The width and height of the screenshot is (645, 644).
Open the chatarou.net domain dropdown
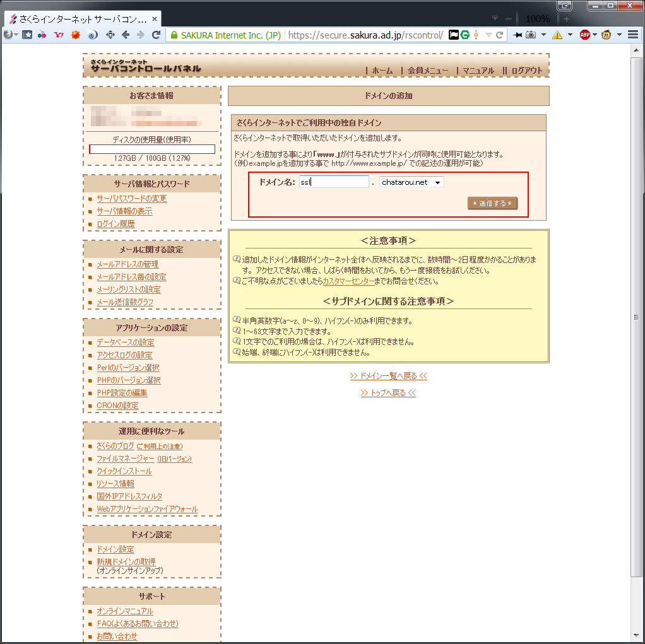point(411,182)
